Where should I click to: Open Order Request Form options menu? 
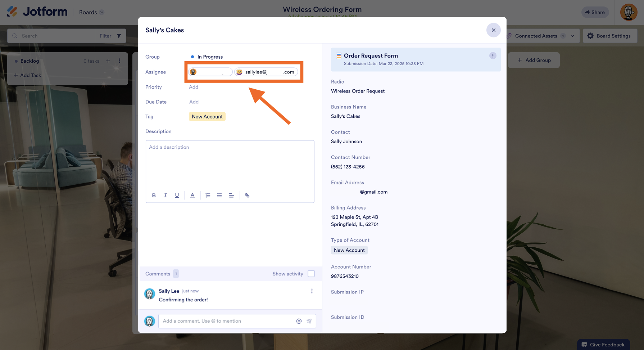pos(493,56)
